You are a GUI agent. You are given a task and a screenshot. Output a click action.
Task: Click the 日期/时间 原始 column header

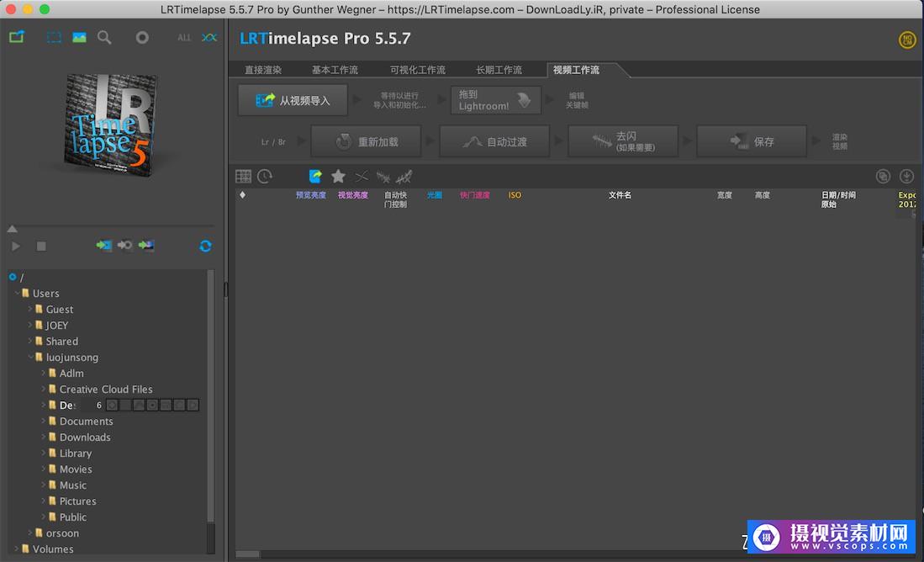(x=838, y=199)
